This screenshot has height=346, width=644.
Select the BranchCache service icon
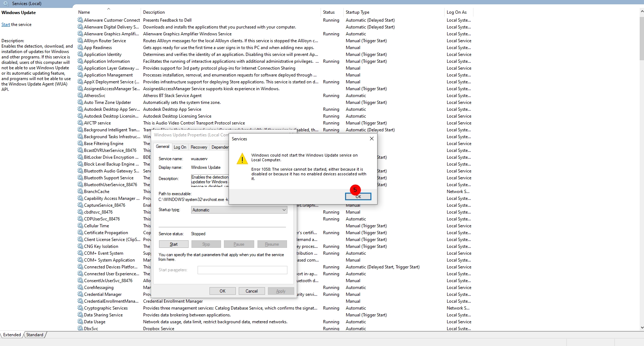[80, 192]
